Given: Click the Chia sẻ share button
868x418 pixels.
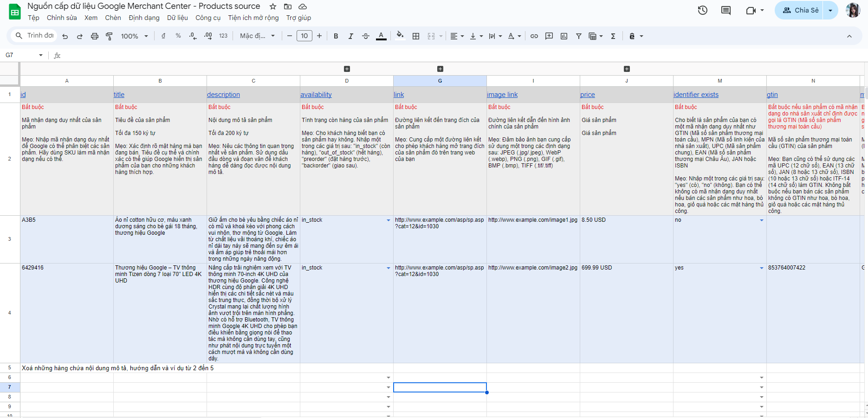Looking at the screenshot, I should point(800,10).
